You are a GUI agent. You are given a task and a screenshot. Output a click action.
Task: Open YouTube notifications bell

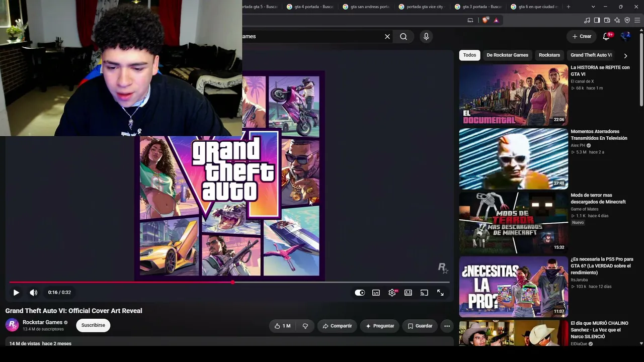pos(607,36)
